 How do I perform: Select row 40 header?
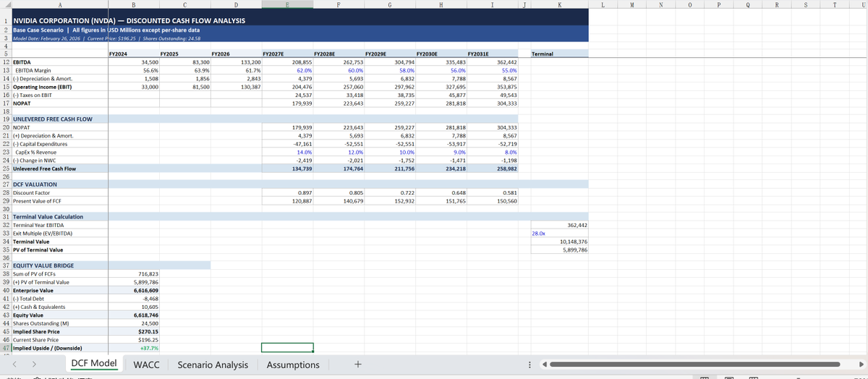(5, 290)
